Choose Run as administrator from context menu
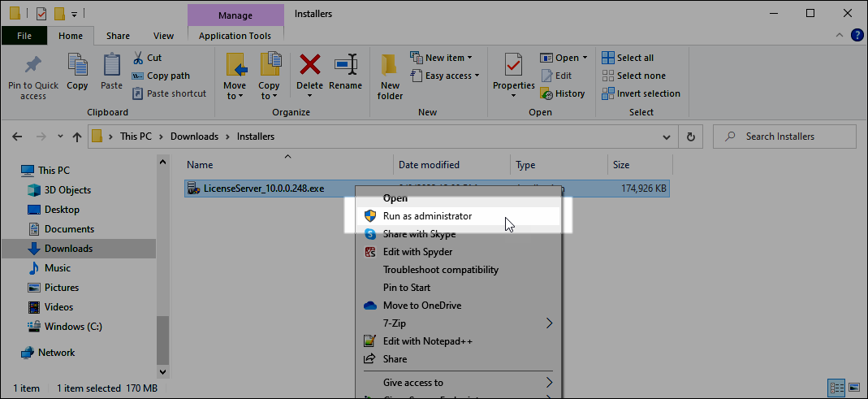This screenshot has width=868, height=399. pos(427,216)
